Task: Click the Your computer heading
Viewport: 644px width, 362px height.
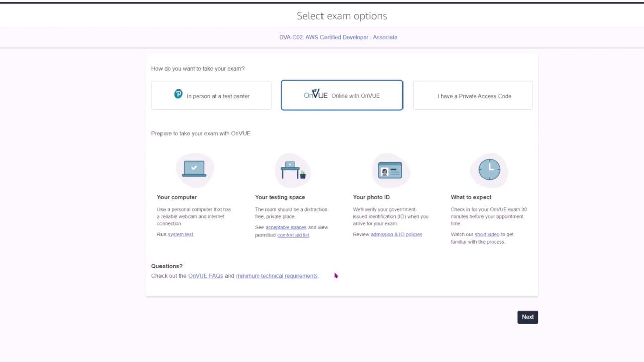Action: (x=177, y=197)
